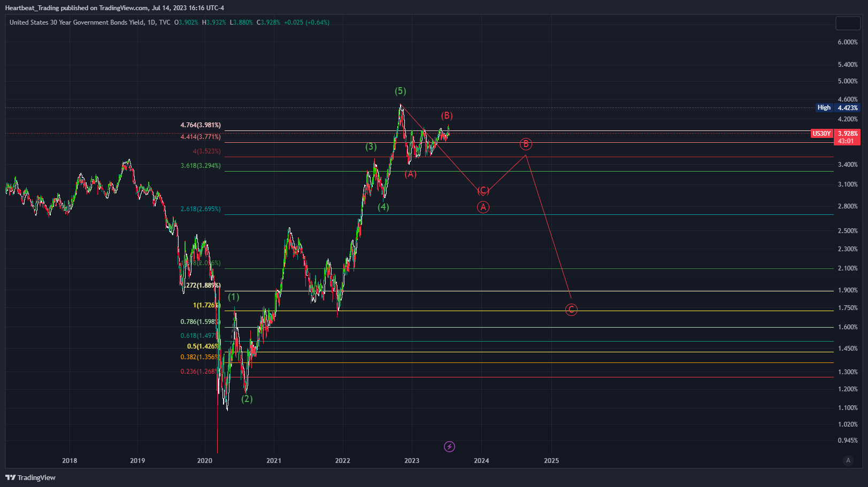Click the High 4.423% price label
Viewport: 868px width, 487px height.
[838, 107]
